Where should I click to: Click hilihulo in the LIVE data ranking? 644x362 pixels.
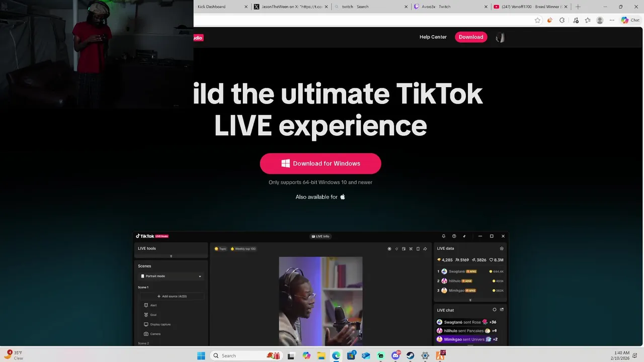454,281
